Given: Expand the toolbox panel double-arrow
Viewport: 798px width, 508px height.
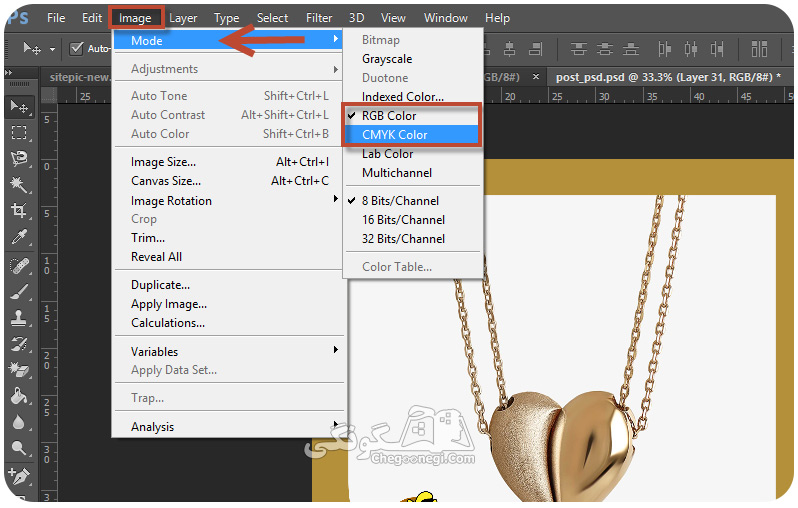Looking at the screenshot, I should (8, 73).
